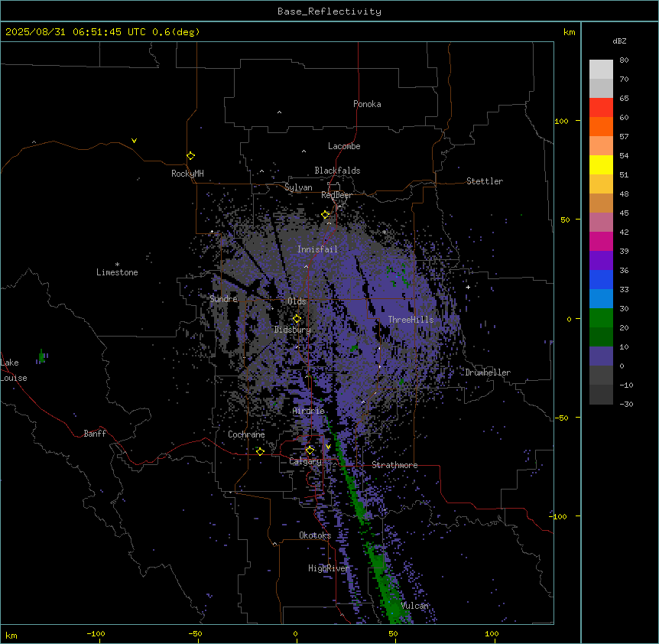659x644 pixels.
Task: Click the RedDeer town label
Action: pyautogui.click(x=336, y=195)
